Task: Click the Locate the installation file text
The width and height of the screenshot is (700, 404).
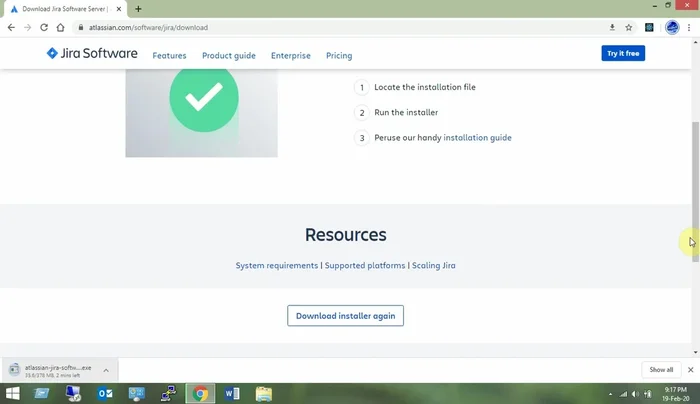Action: 425,87
